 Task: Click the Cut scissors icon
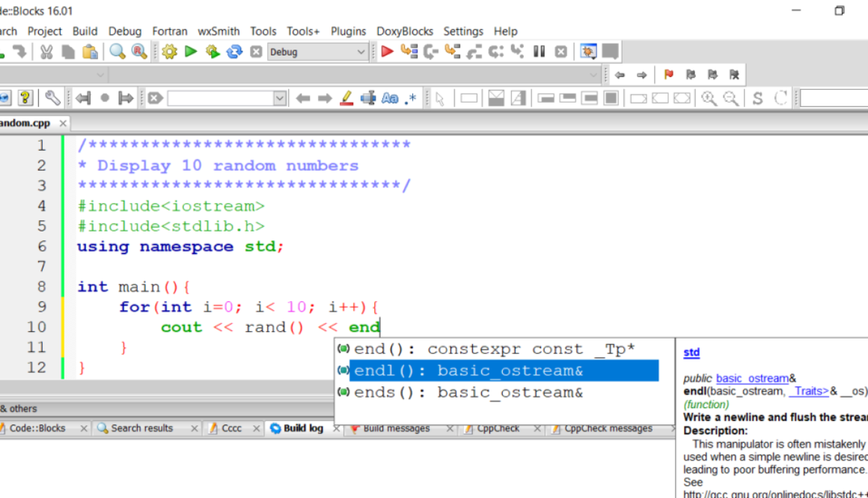pos(46,52)
